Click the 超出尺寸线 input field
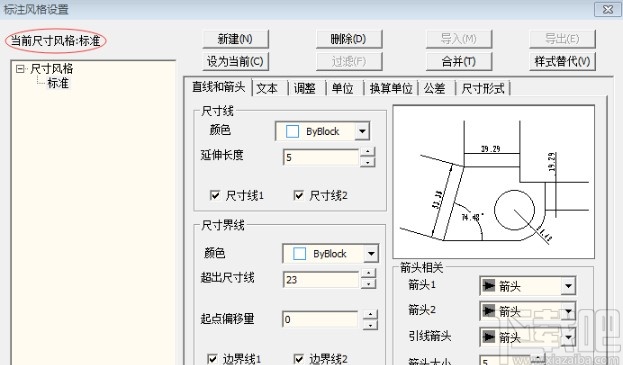The height and width of the screenshot is (365, 623). click(x=321, y=280)
